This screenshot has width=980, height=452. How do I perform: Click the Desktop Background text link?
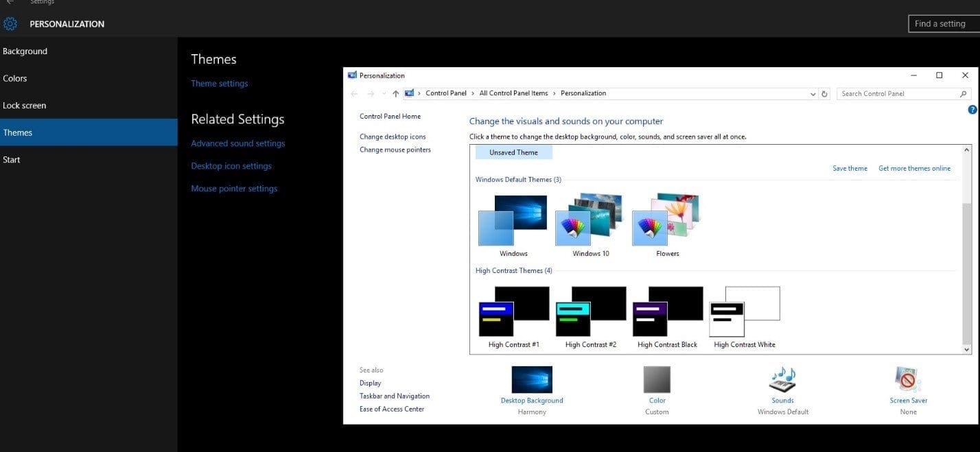tap(532, 401)
